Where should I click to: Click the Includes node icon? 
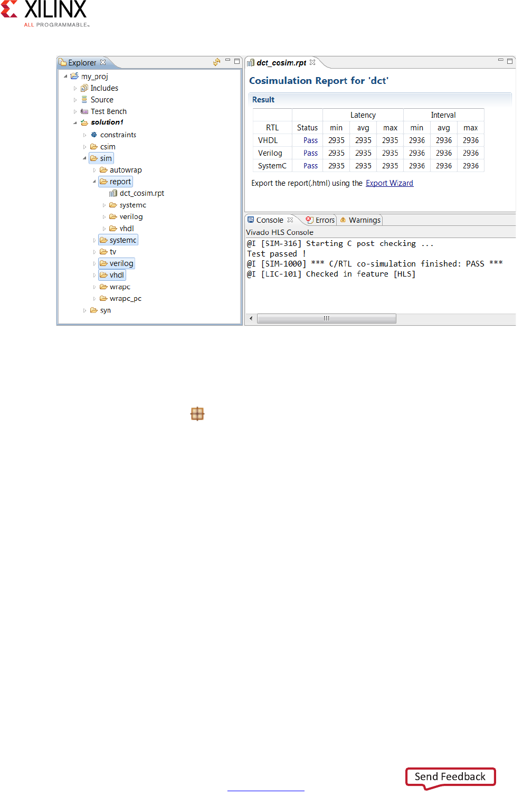(84, 88)
